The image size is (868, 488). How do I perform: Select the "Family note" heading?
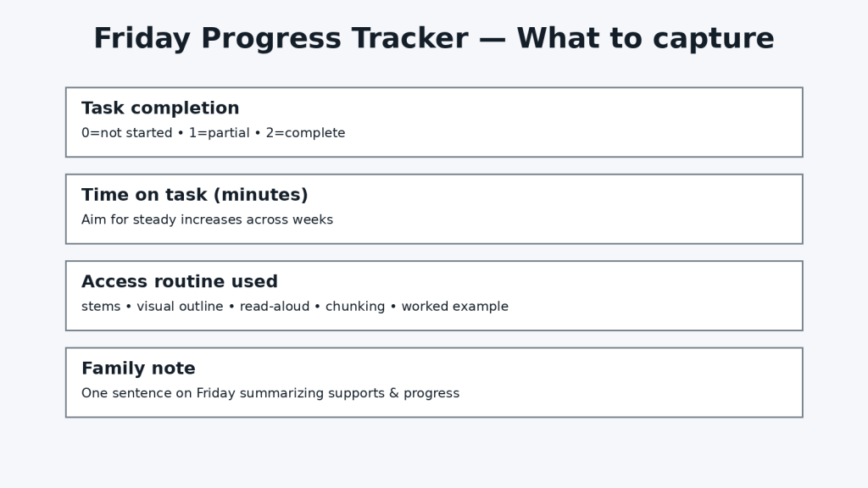click(x=138, y=369)
